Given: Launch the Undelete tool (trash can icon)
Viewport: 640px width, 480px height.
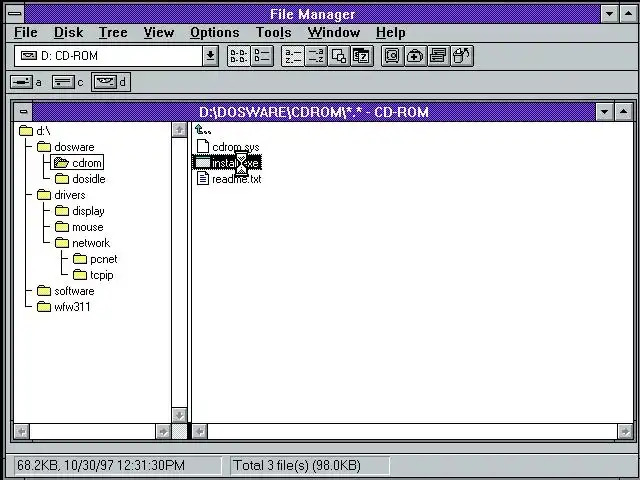Looking at the screenshot, I should (x=462, y=56).
